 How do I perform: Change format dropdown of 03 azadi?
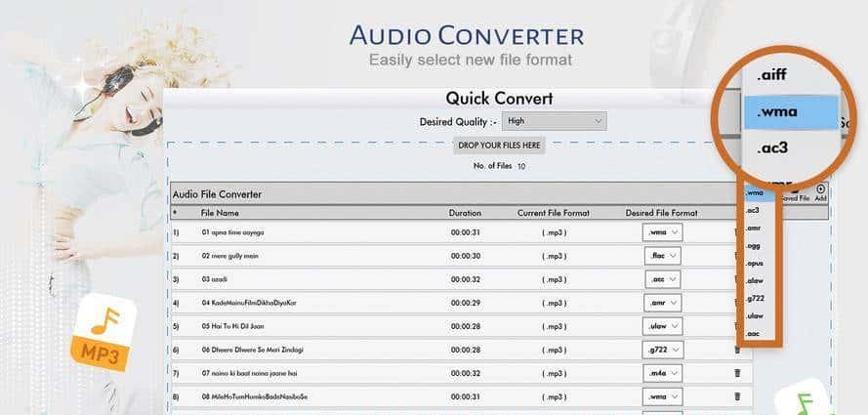pos(663,279)
